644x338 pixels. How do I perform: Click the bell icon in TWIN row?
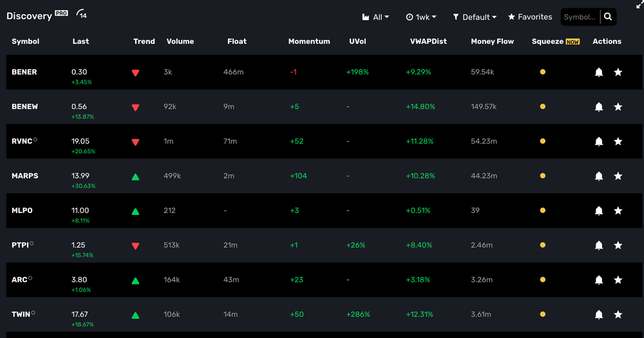point(599,315)
